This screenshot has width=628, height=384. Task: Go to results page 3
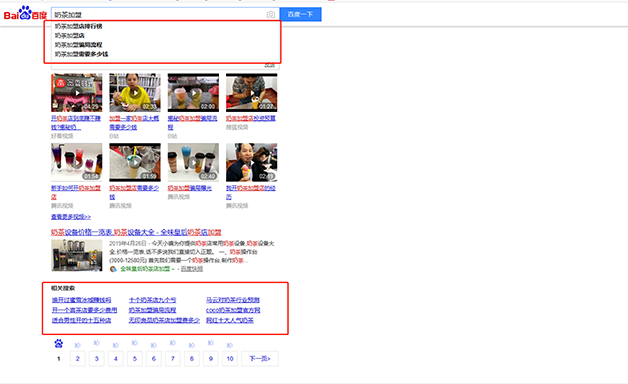click(x=97, y=358)
